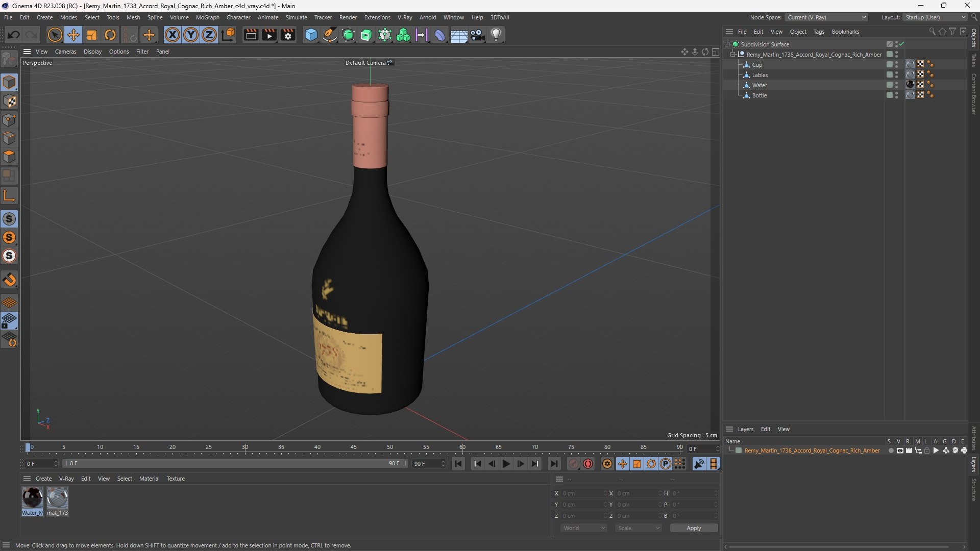Switch to Polygons mode
This screenshot has width=980, height=551.
[9, 157]
